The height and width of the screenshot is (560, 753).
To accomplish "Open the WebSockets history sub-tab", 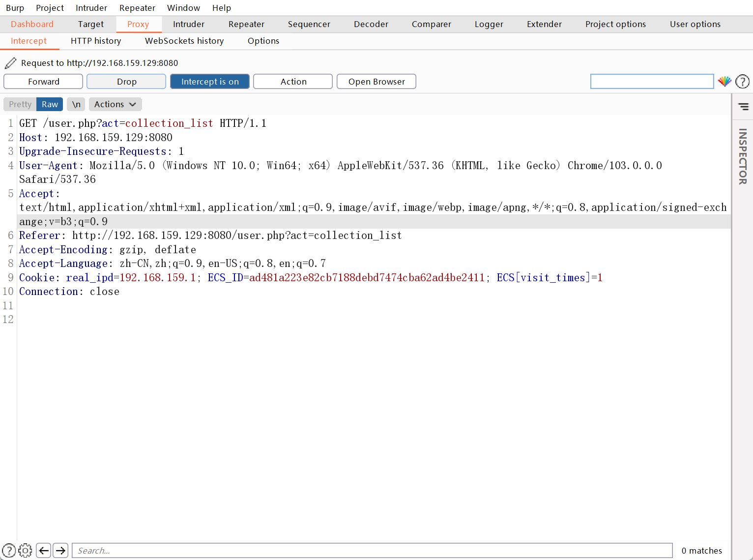I will 184,41.
